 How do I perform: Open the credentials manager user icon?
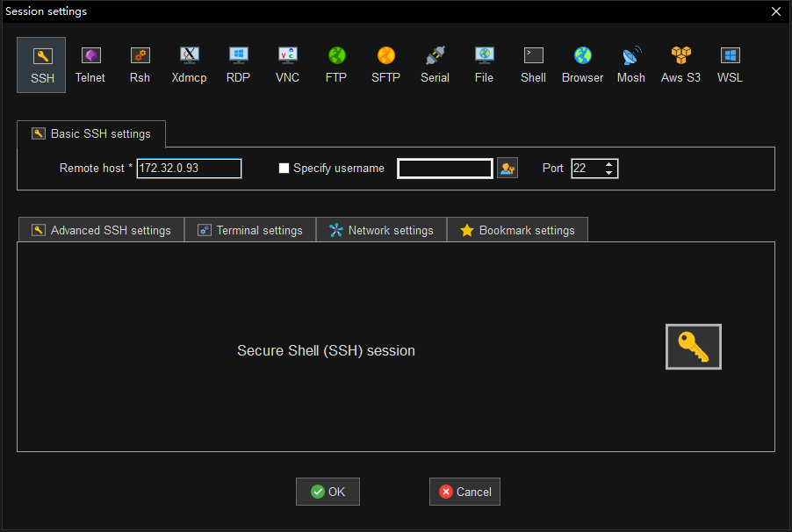click(x=508, y=169)
